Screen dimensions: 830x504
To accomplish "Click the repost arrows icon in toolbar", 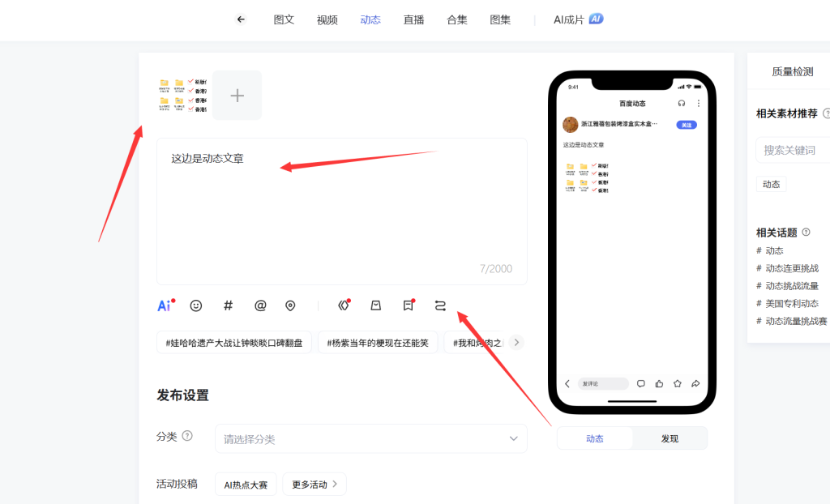I will coord(440,305).
